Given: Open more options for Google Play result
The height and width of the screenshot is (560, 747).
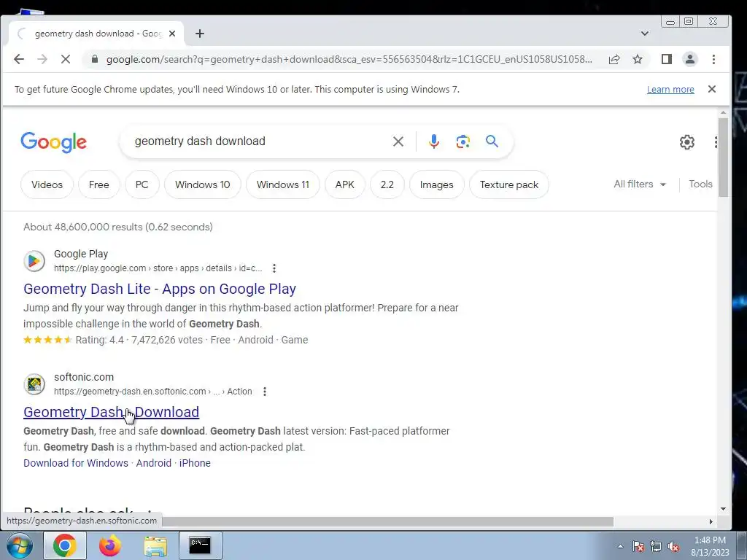Looking at the screenshot, I should point(274,268).
